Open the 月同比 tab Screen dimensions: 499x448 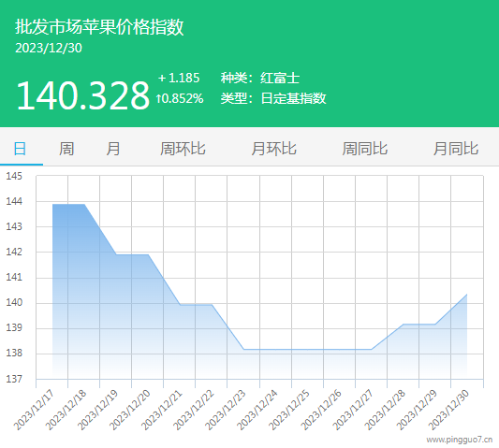point(456,149)
